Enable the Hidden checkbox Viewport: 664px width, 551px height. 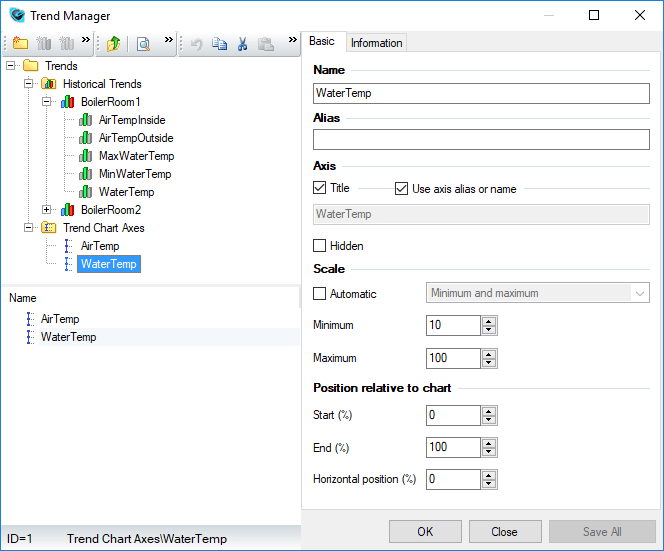(x=320, y=246)
